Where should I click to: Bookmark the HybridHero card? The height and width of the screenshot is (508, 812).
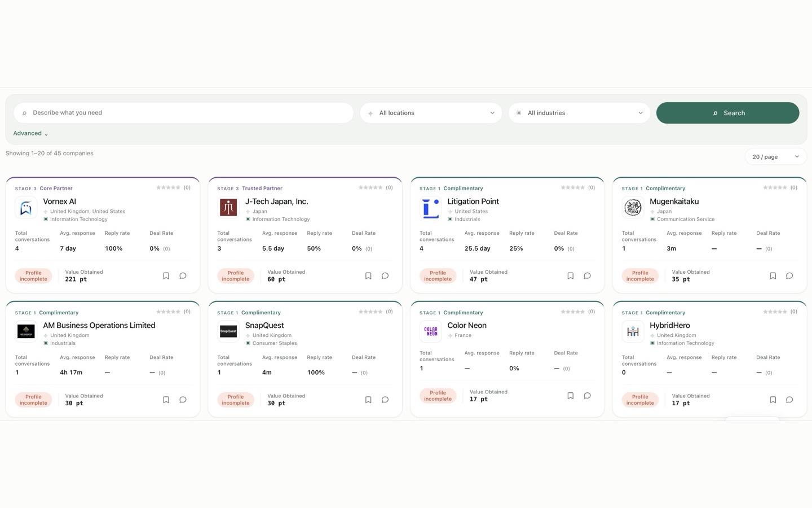coord(773,400)
